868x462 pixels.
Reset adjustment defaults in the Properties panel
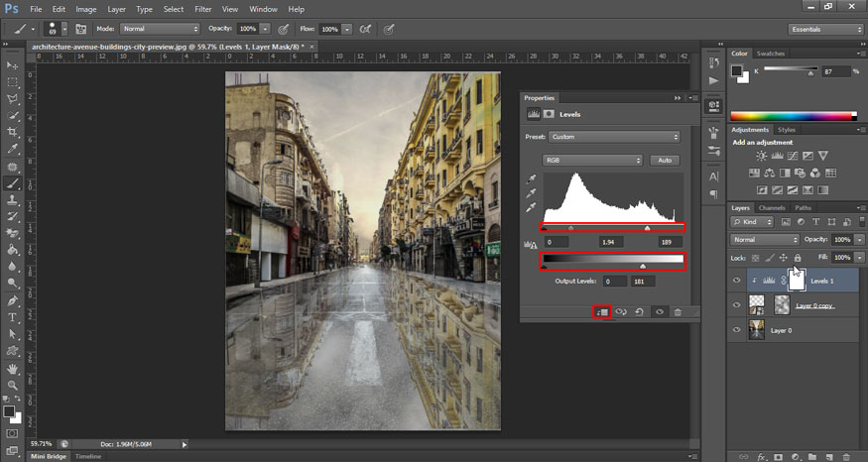(x=640, y=312)
